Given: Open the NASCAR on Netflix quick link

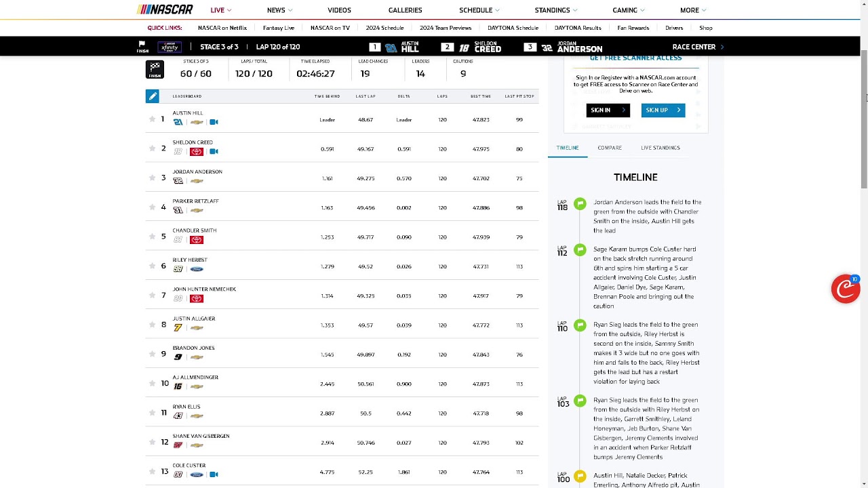Looking at the screenshot, I should click(x=222, y=28).
